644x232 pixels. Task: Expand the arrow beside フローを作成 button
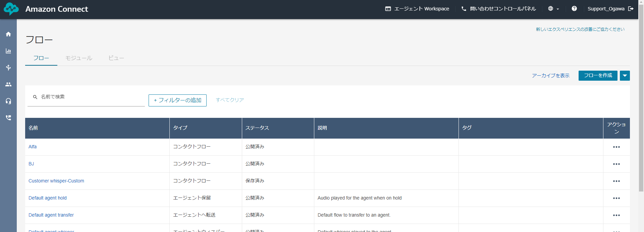click(x=625, y=76)
